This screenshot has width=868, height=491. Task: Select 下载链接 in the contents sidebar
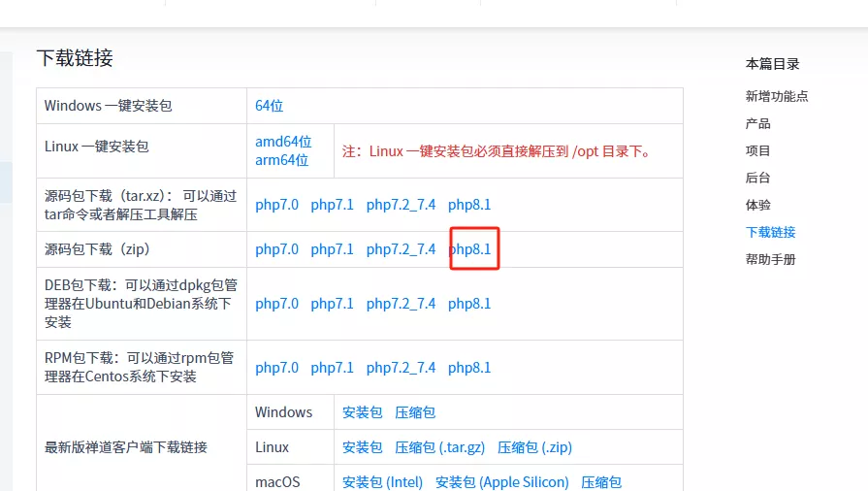click(x=771, y=232)
